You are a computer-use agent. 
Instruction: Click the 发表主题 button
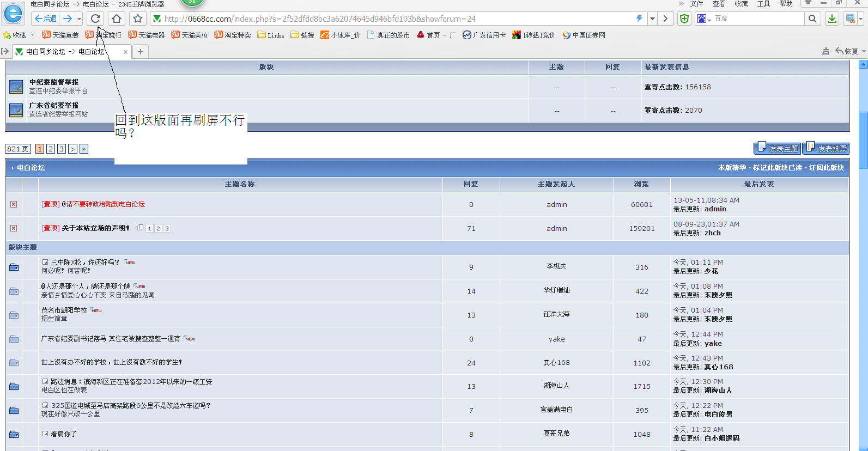pyautogui.click(x=778, y=148)
